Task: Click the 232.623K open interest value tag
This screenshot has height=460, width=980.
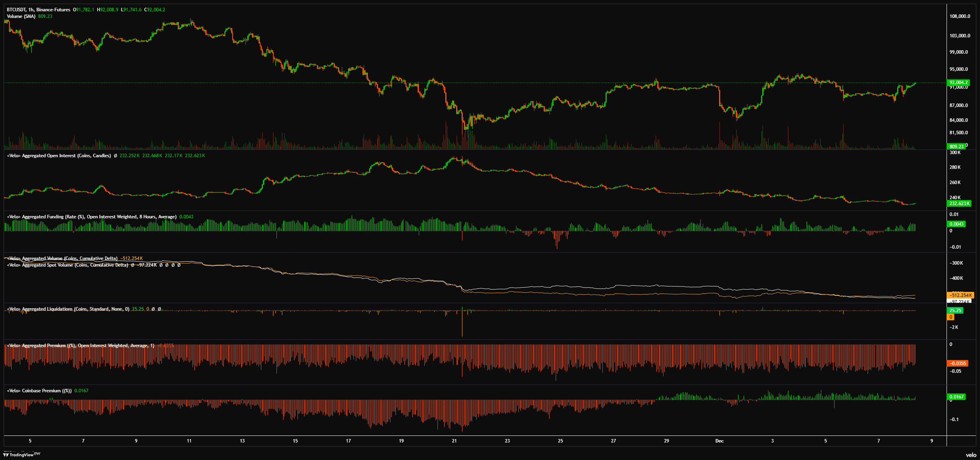Action: point(959,204)
